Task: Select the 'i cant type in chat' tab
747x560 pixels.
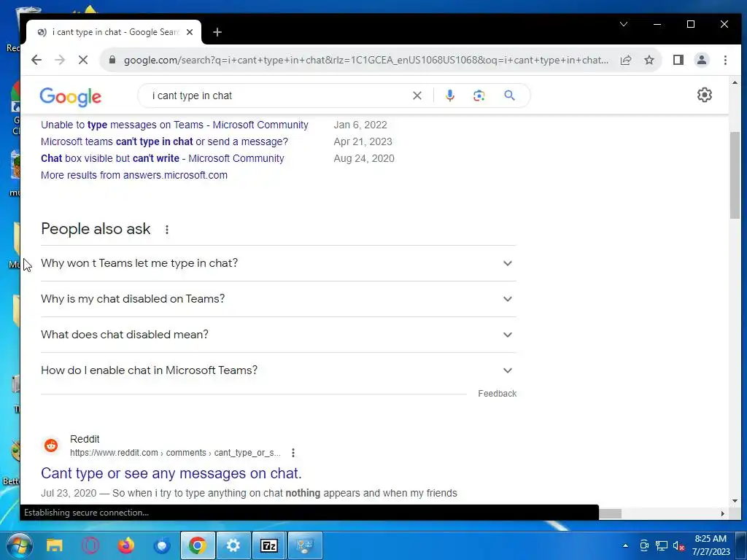Action: [115, 32]
